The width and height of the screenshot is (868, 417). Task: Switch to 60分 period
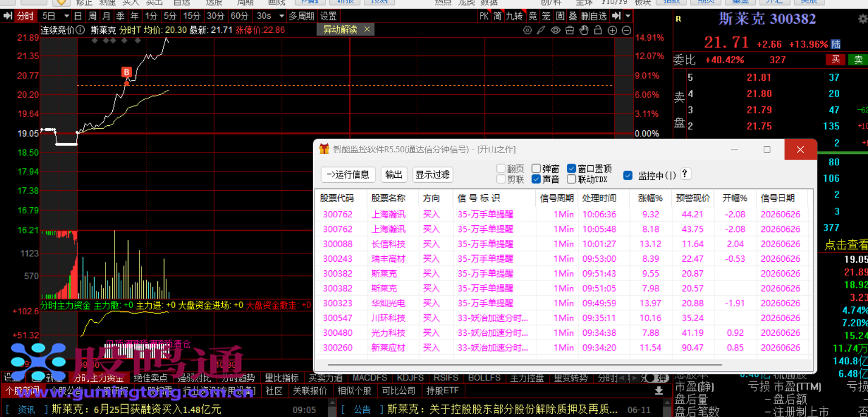pos(239,16)
